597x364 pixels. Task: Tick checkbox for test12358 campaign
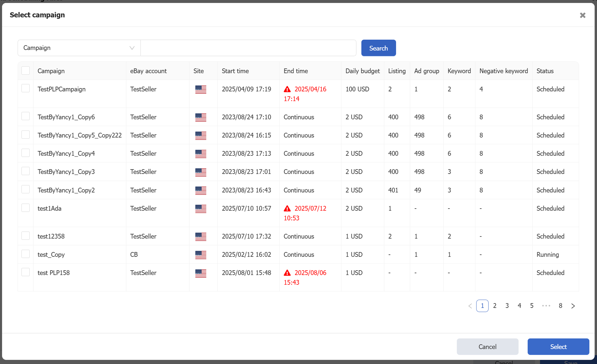click(26, 236)
